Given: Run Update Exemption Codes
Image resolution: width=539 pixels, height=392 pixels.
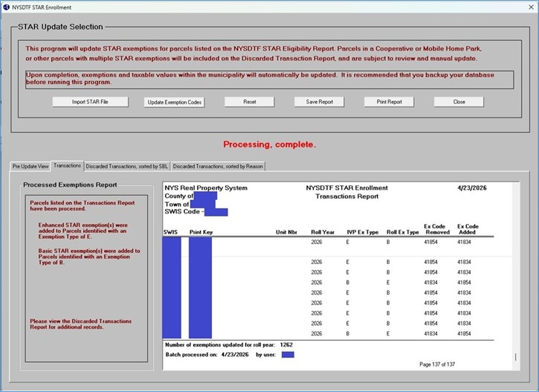Looking at the screenshot, I should [174, 102].
